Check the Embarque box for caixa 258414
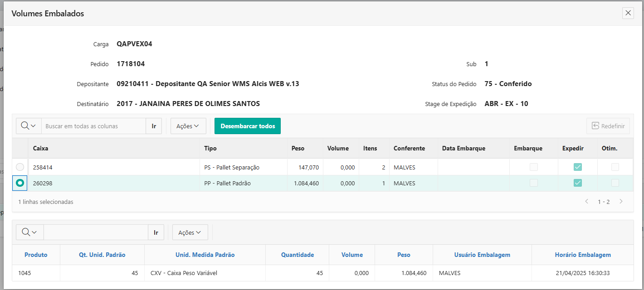 point(534,167)
